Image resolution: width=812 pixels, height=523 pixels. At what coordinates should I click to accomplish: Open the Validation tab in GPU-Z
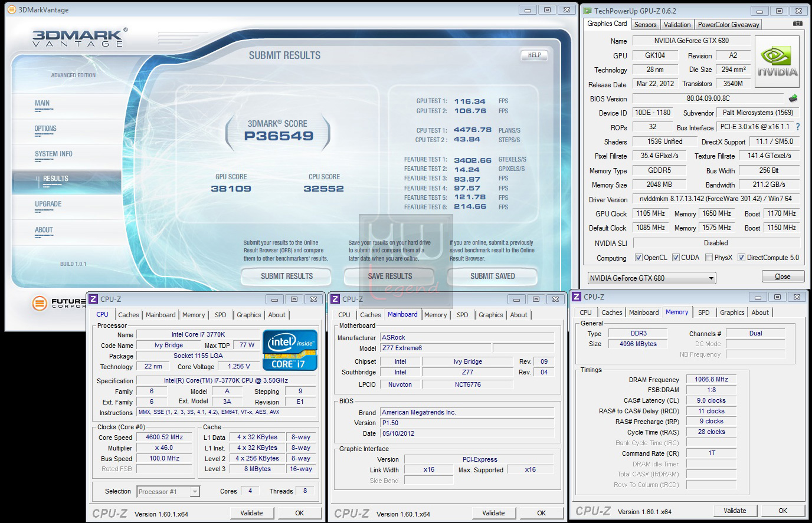[677, 24]
